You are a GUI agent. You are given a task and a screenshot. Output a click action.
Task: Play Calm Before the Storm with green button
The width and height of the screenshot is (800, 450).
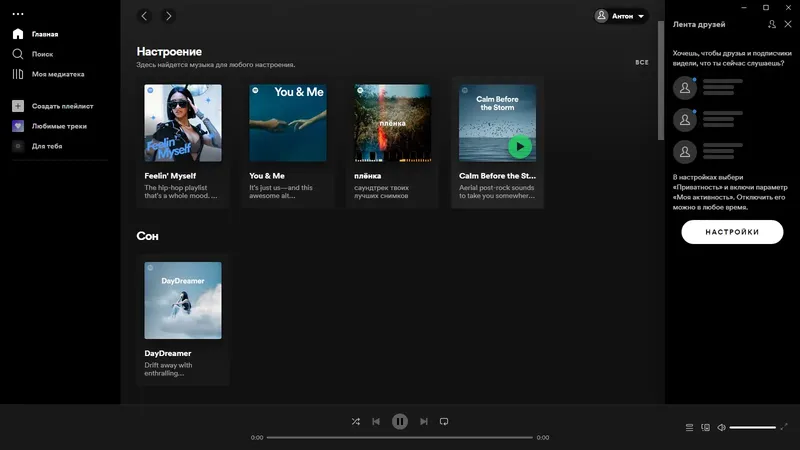[x=520, y=147]
